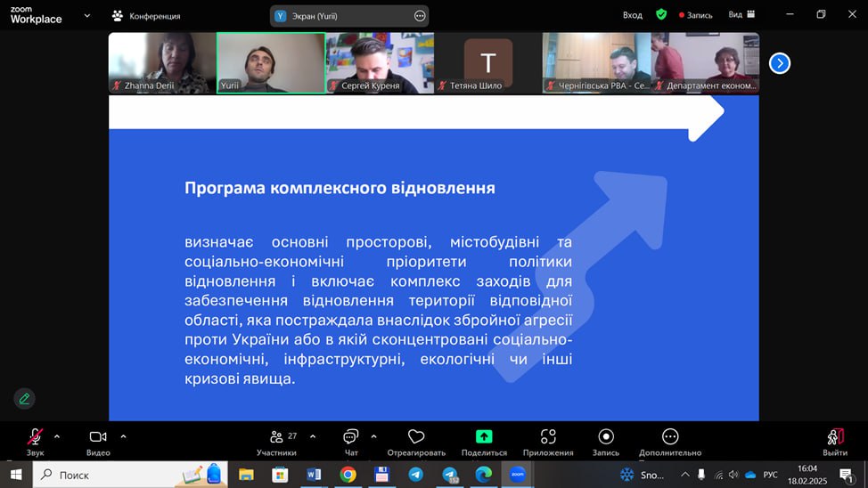Open the Participants (Участники) panel
Screen dimensions: 868x488
[x=277, y=436]
